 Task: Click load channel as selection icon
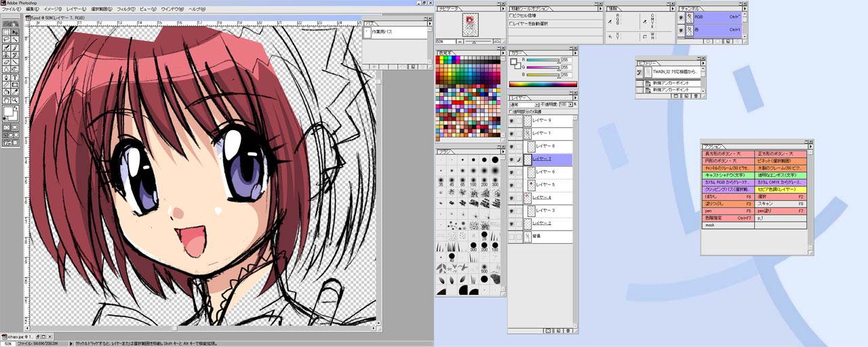pos(708,41)
